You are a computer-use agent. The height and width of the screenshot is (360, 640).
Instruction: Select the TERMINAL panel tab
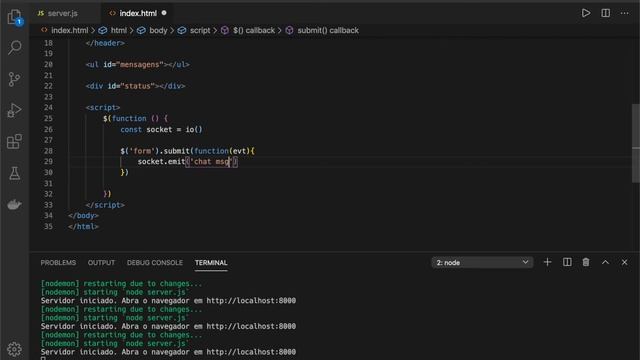pos(211,262)
